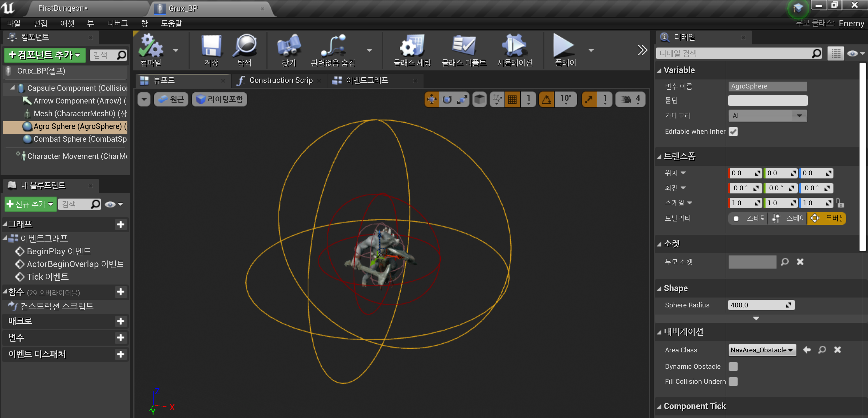Add a new macro (매크로) plus icon

click(x=121, y=321)
